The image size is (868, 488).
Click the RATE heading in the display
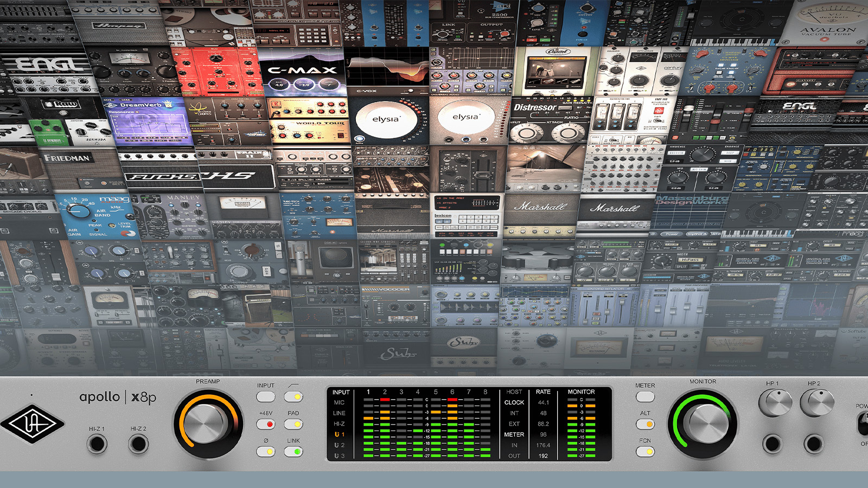point(543,391)
